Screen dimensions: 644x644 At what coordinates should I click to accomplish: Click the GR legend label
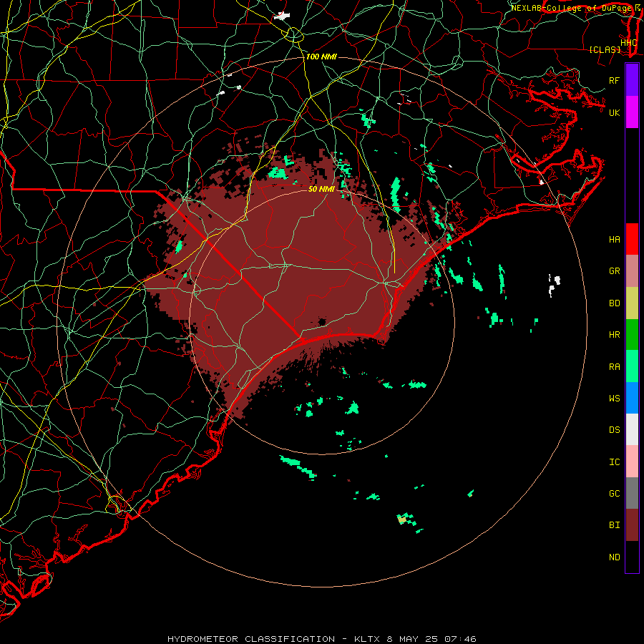point(614,271)
